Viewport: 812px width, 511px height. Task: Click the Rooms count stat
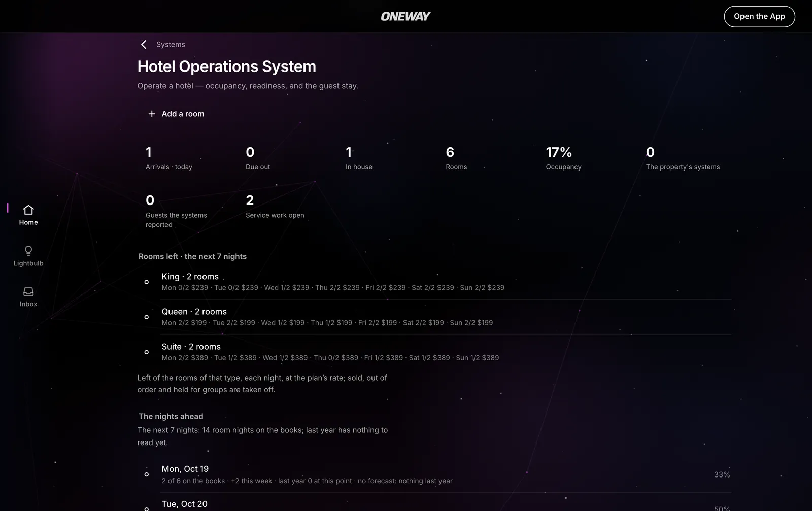[x=456, y=158]
